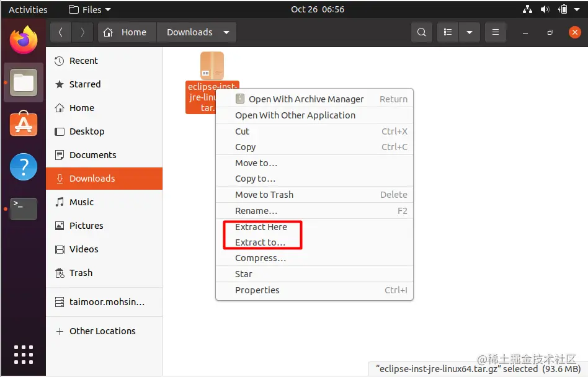Show Applications grid in the dock
The image size is (588, 377).
23,355
